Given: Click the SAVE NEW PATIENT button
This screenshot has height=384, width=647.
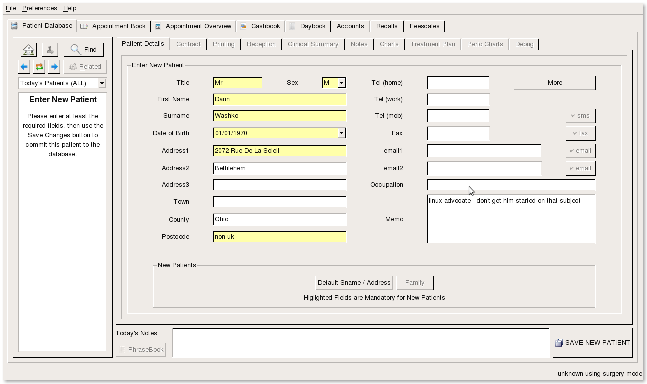Looking at the screenshot, I should [592, 342].
